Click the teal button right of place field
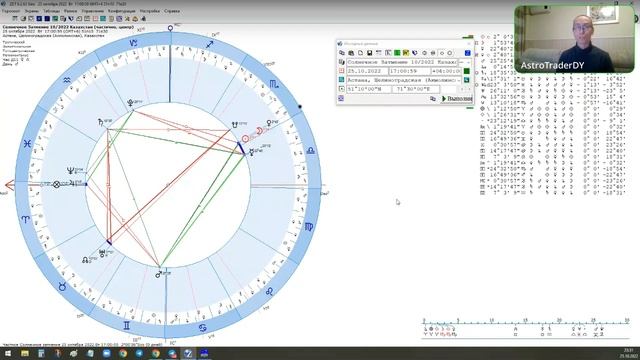The width and height of the screenshot is (640, 360). [467, 80]
